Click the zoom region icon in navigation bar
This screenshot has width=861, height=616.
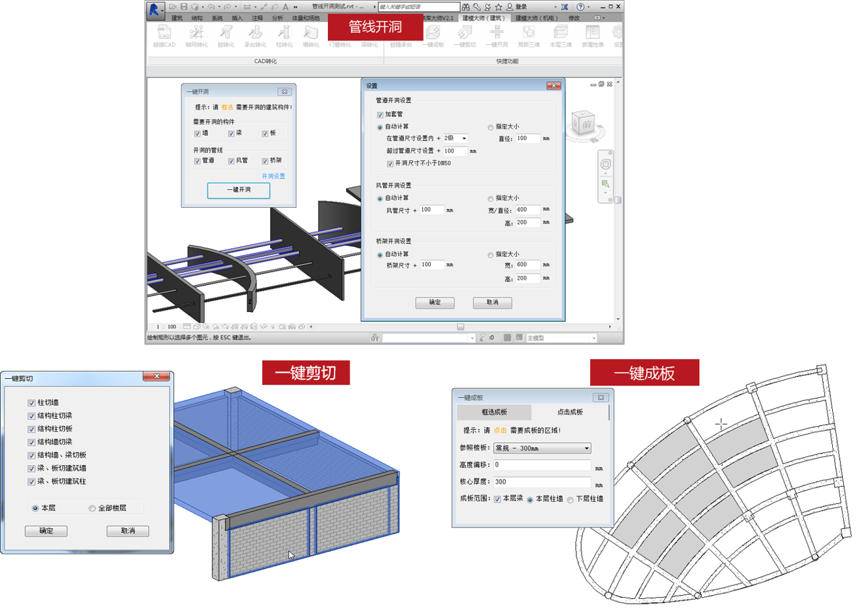pyautogui.click(x=606, y=184)
